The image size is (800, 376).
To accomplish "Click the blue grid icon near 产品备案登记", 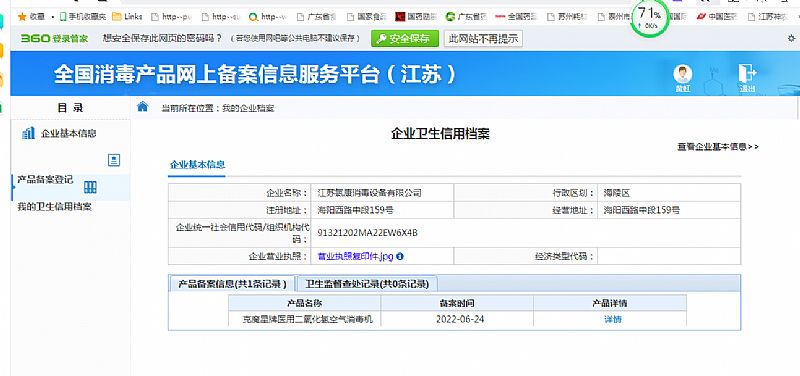I will coord(90,187).
